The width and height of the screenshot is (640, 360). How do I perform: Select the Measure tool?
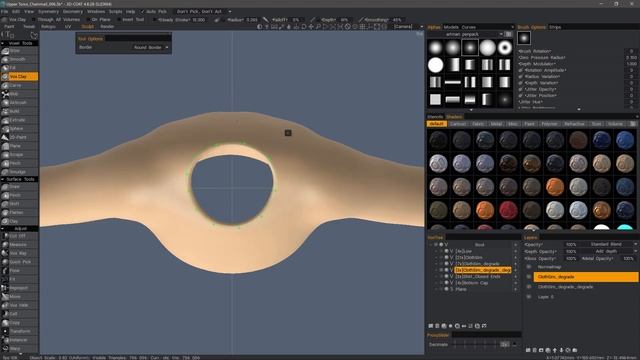(x=20, y=244)
